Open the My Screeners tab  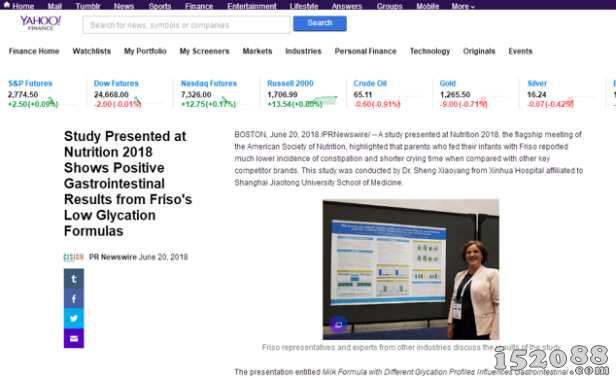204,51
